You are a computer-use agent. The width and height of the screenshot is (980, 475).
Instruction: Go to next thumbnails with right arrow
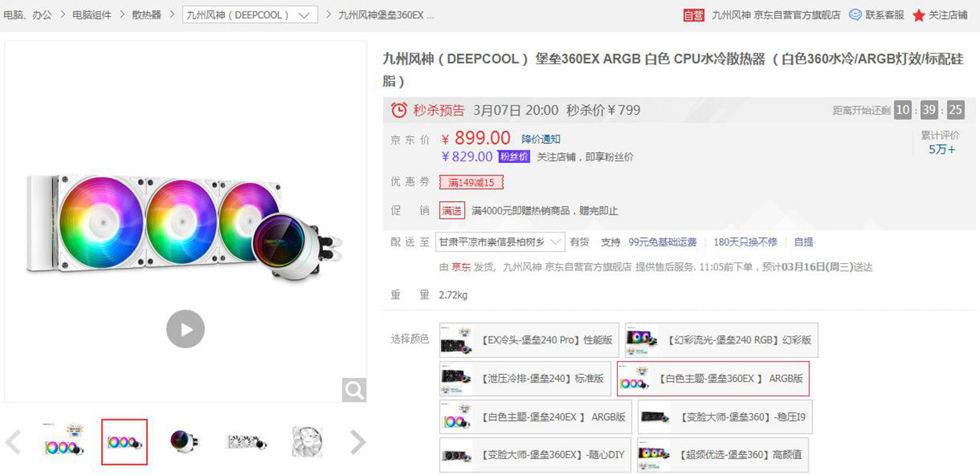click(358, 441)
